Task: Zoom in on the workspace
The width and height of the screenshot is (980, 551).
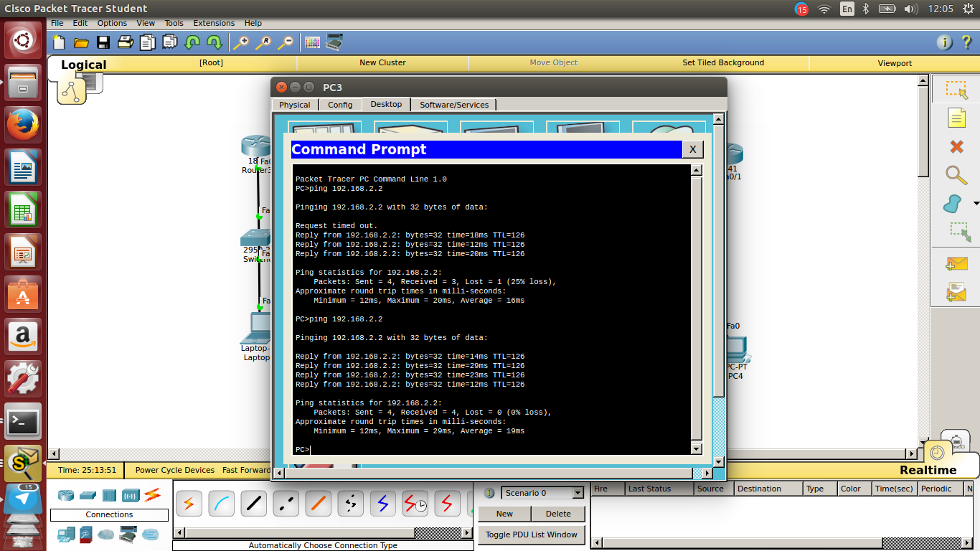Action: [x=241, y=42]
